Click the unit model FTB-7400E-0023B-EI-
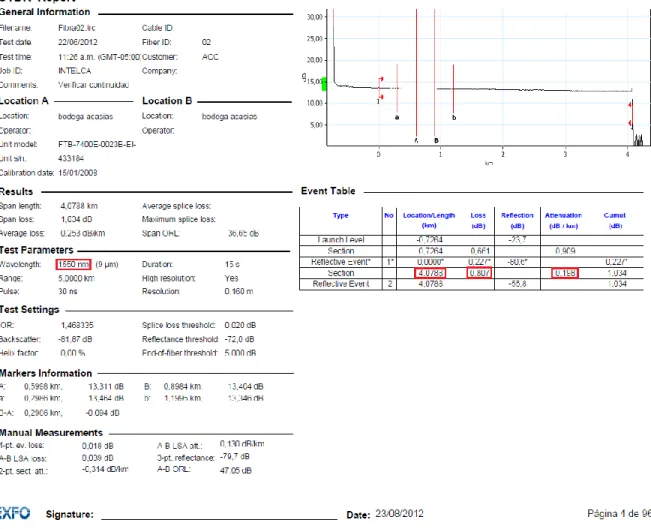Screen dimensions: 651x529 [97, 144]
